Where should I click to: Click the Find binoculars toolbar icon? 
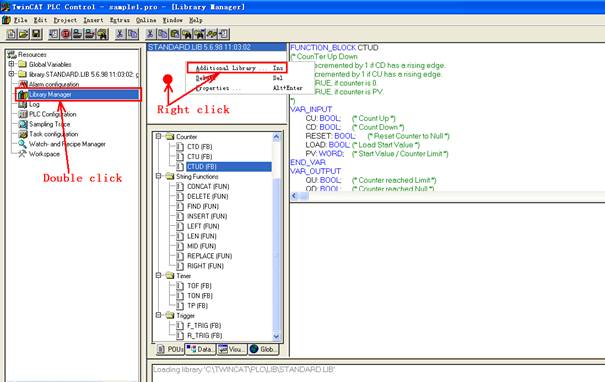pos(187,34)
